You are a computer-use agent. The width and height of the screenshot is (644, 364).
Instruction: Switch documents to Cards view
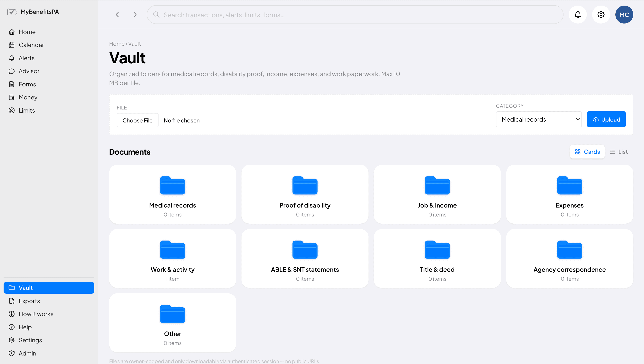click(x=587, y=152)
